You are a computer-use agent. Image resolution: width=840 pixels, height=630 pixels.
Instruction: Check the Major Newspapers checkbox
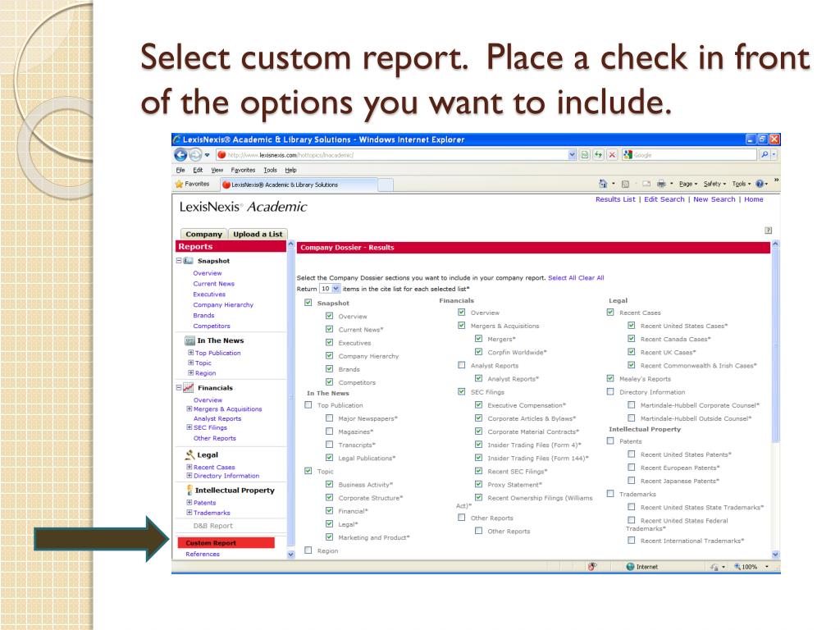point(330,418)
